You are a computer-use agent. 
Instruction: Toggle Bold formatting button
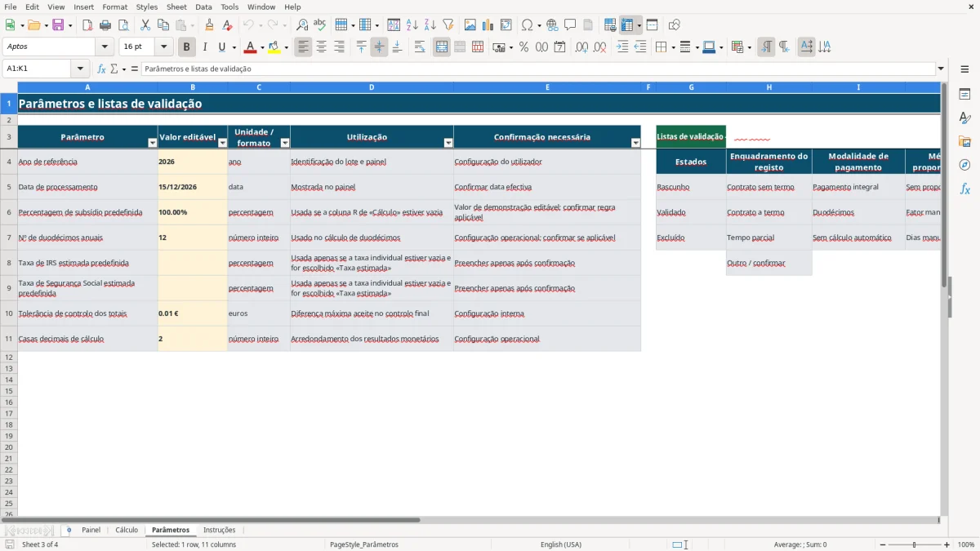pos(187,47)
